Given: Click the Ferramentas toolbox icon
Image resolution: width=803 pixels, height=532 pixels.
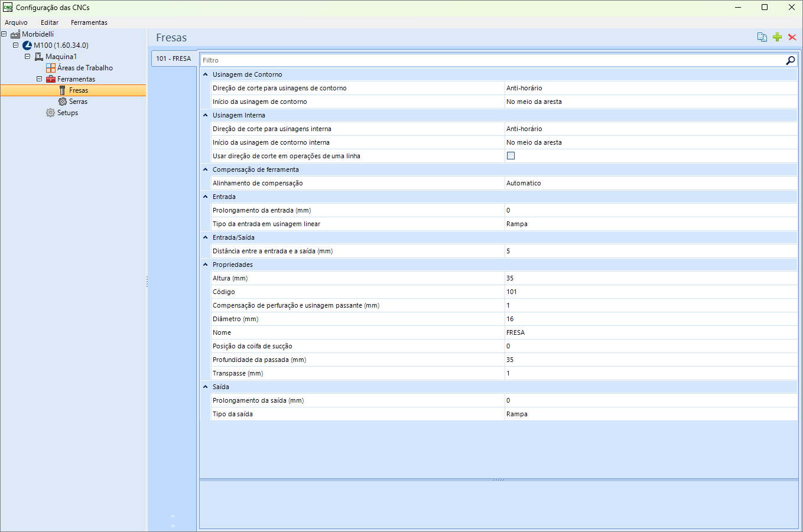Looking at the screenshot, I should (x=51, y=79).
